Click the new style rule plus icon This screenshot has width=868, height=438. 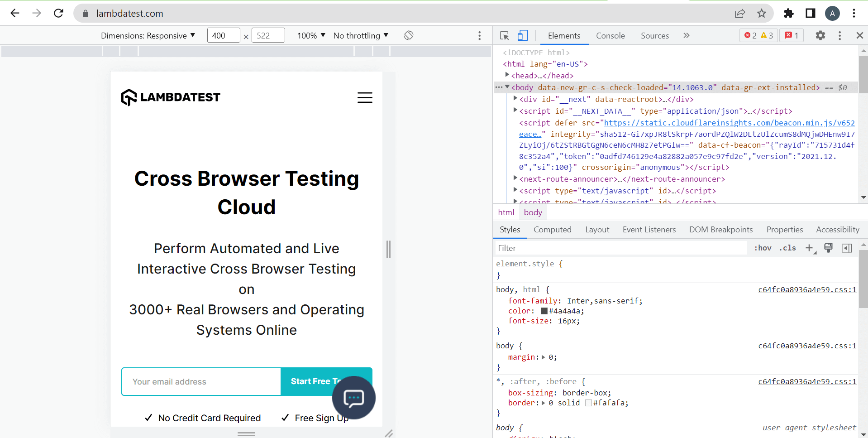[809, 248]
